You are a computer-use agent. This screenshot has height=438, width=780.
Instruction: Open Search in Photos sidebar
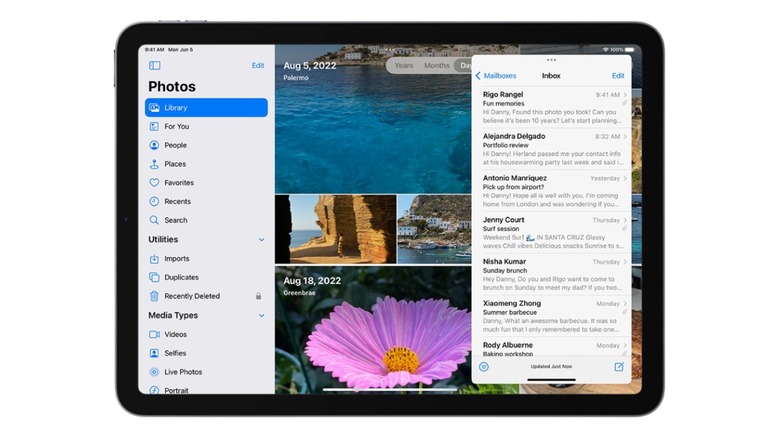coord(206,220)
